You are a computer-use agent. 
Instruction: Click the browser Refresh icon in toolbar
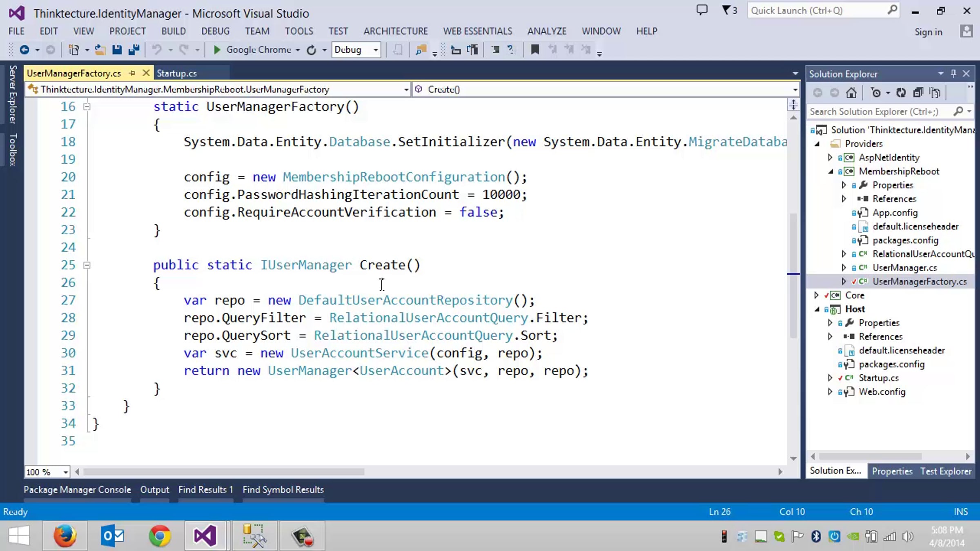[312, 50]
